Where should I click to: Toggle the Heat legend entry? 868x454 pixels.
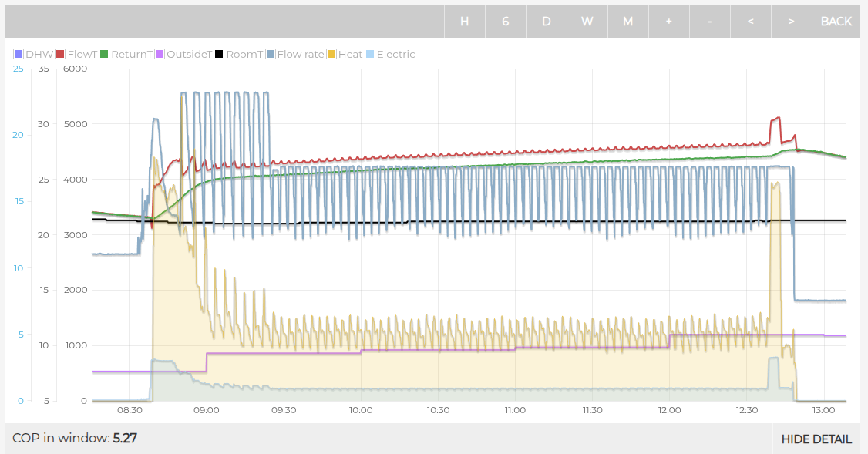pyautogui.click(x=345, y=55)
